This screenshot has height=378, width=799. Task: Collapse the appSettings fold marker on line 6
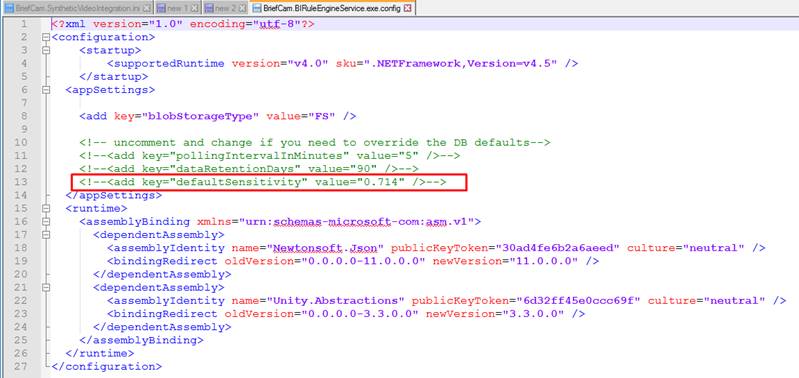click(46, 90)
